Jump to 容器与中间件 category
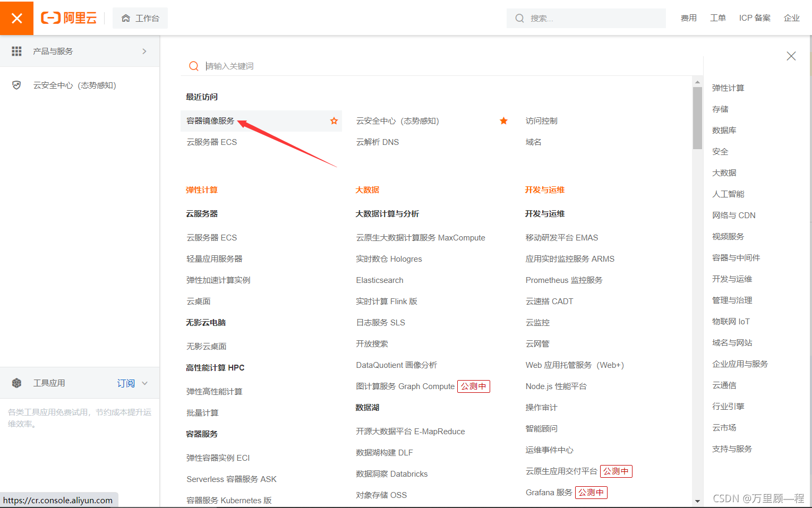 click(x=736, y=258)
